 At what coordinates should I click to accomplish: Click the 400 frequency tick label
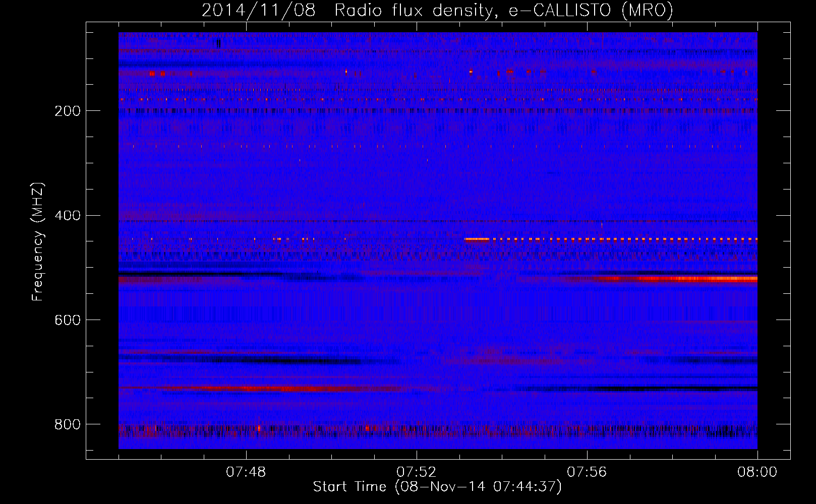[68, 216]
